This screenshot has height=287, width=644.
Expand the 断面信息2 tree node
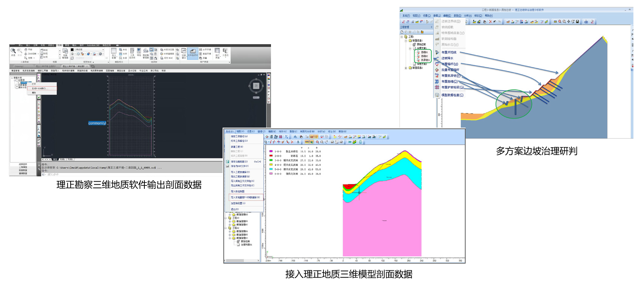pos(406,68)
